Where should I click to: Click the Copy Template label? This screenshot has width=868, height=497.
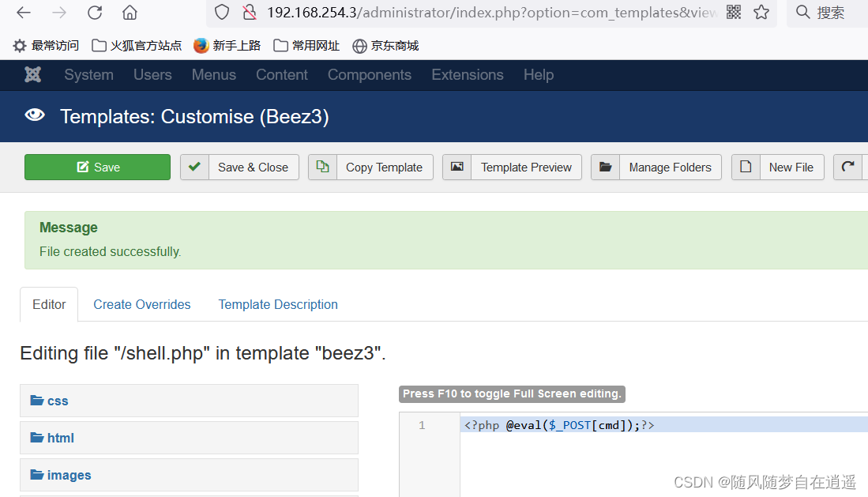click(384, 168)
